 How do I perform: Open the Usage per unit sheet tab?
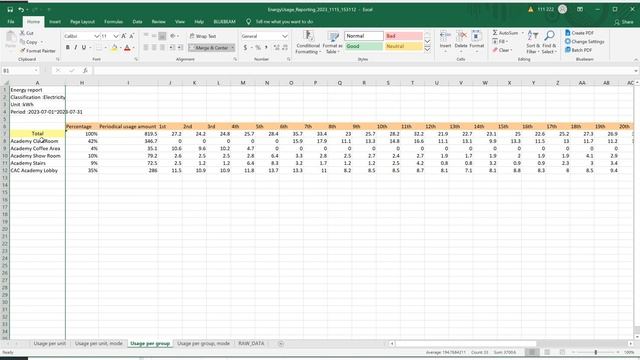[49, 344]
